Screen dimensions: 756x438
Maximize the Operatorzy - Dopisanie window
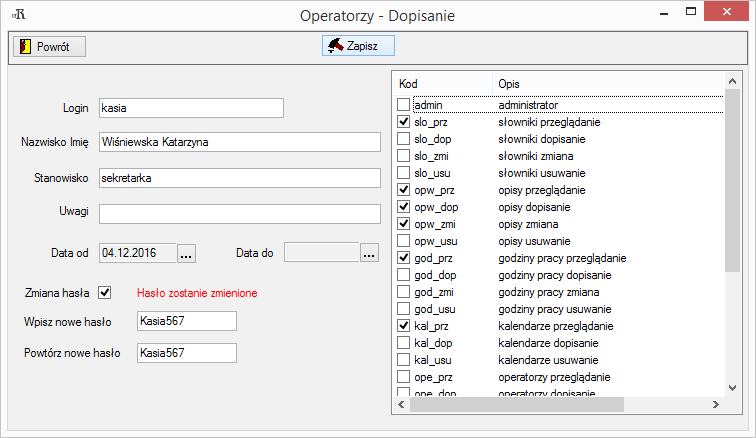pos(691,12)
